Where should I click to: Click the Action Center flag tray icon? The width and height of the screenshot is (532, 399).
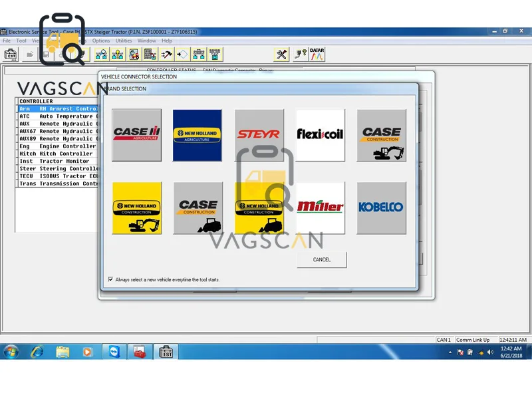click(460, 352)
